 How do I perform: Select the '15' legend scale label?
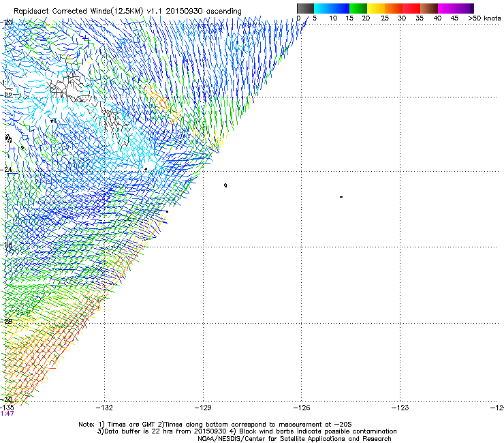click(349, 18)
